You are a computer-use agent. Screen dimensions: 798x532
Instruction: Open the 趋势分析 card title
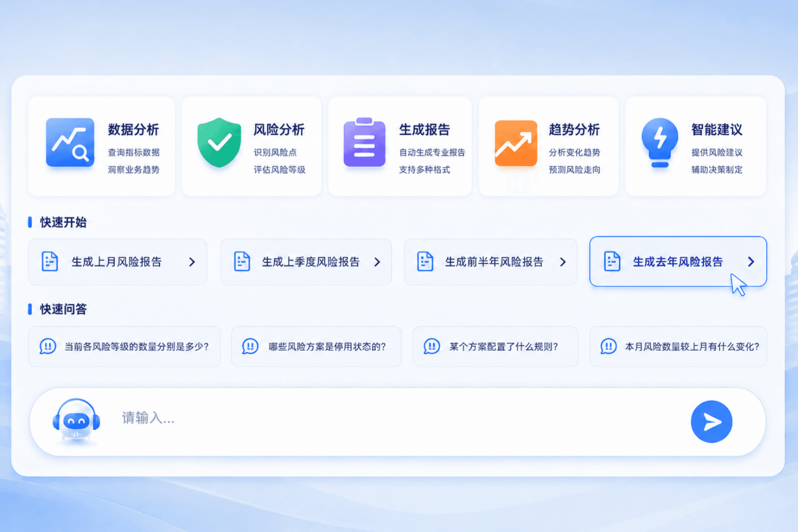(575, 129)
